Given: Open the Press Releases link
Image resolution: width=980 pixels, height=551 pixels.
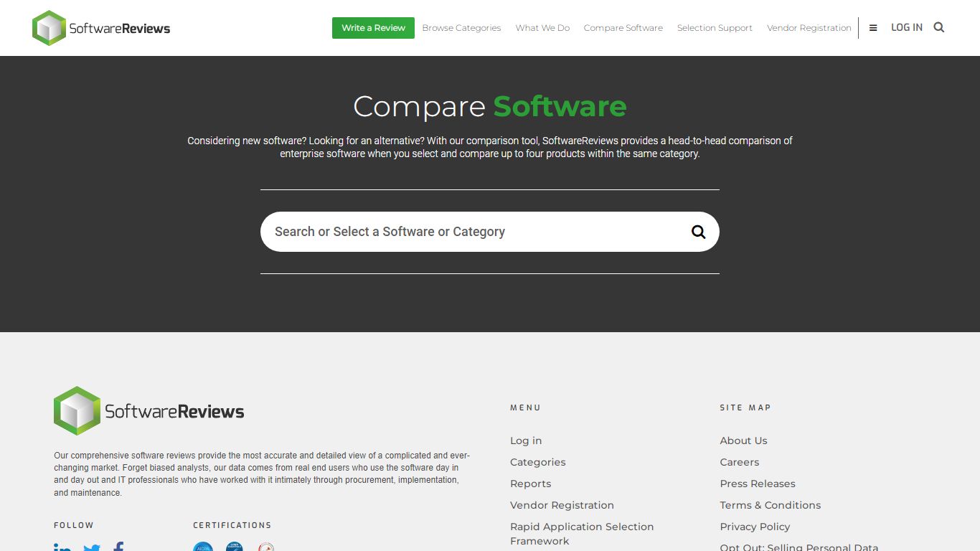Looking at the screenshot, I should coord(758,484).
